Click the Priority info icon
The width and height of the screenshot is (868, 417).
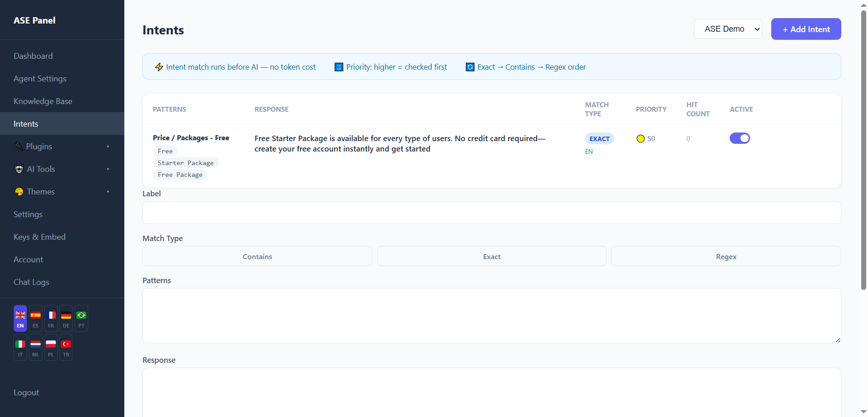[x=339, y=67]
